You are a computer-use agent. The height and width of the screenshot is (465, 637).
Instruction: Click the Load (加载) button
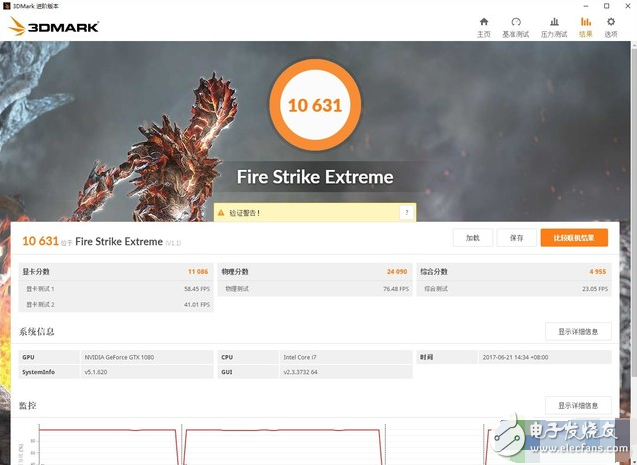click(472, 238)
